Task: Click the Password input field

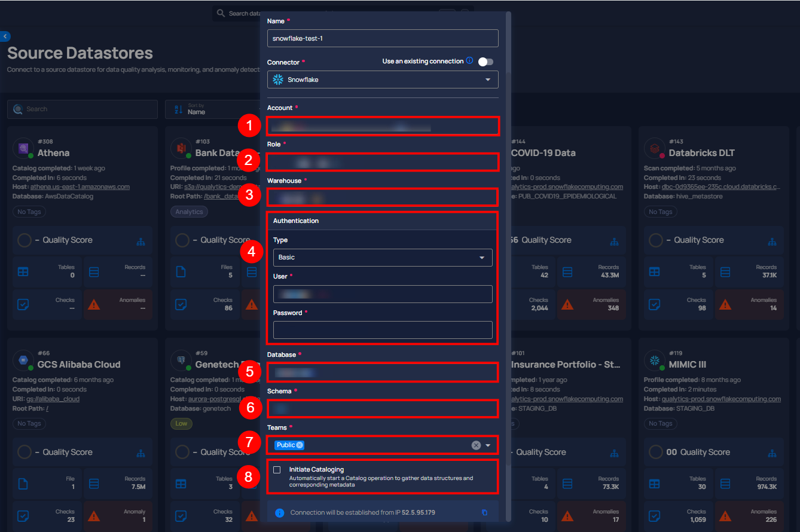Action: click(x=383, y=330)
